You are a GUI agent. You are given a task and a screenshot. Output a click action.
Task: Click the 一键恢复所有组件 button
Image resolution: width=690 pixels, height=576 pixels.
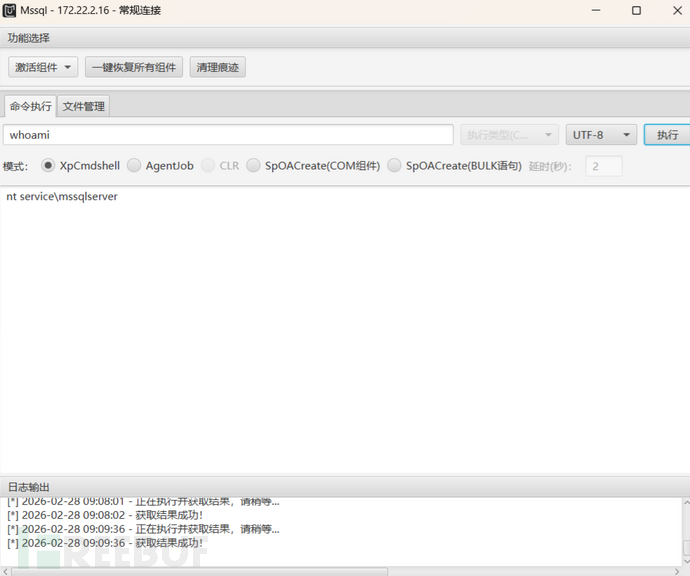[134, 67]
